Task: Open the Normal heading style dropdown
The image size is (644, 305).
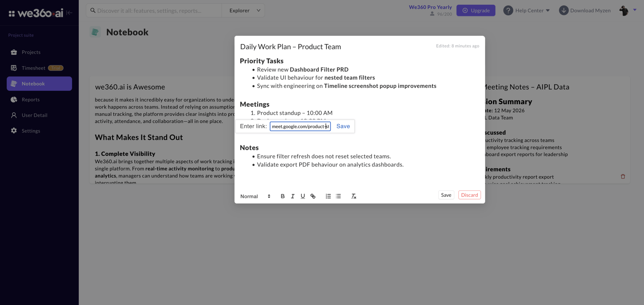Action: pyautogui.click(x=255, y=196)
